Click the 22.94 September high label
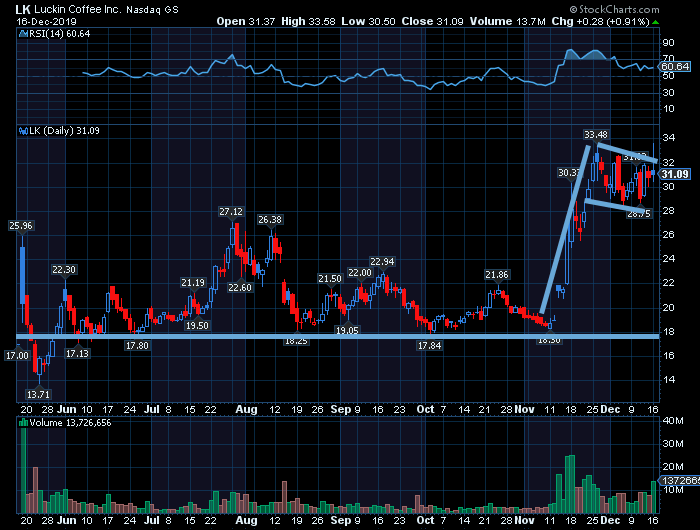This screenshot has width=700, height=530. tap(382, 262)
